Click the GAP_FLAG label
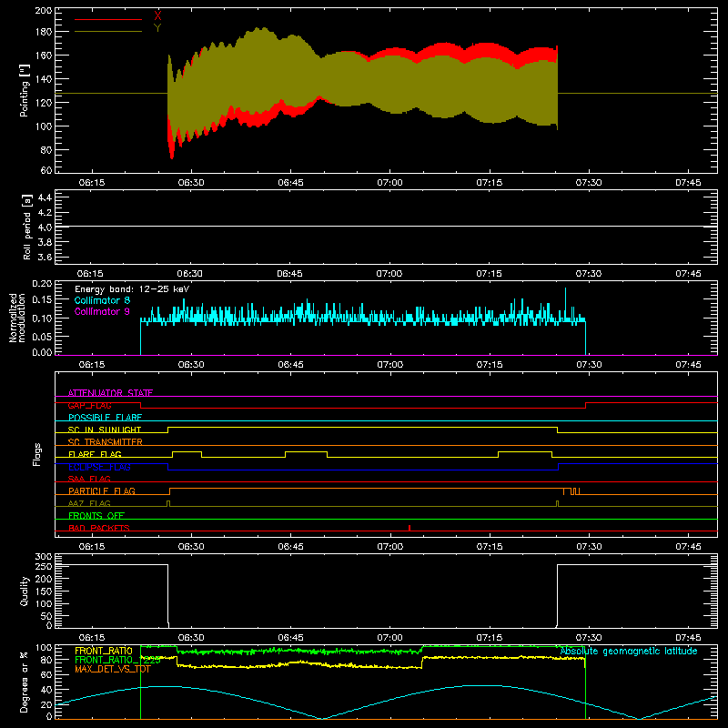Screen dimensions: 728x728 tap(89, 405)
